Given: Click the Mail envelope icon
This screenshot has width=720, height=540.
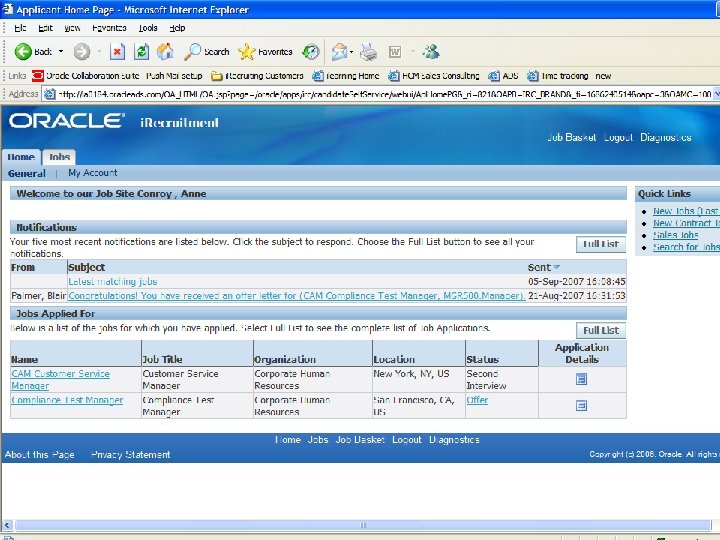Looking at the screenshot, I should coord(339,52).
